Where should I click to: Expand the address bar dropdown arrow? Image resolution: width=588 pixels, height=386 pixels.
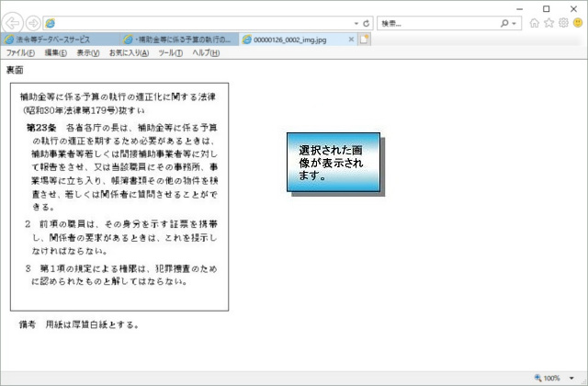point(356,22)
